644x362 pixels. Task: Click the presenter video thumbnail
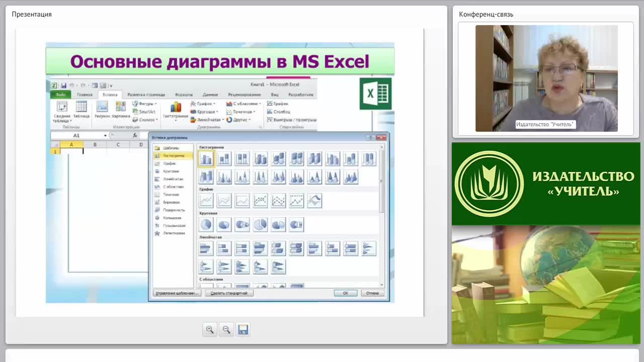click(x=546, y=78)
